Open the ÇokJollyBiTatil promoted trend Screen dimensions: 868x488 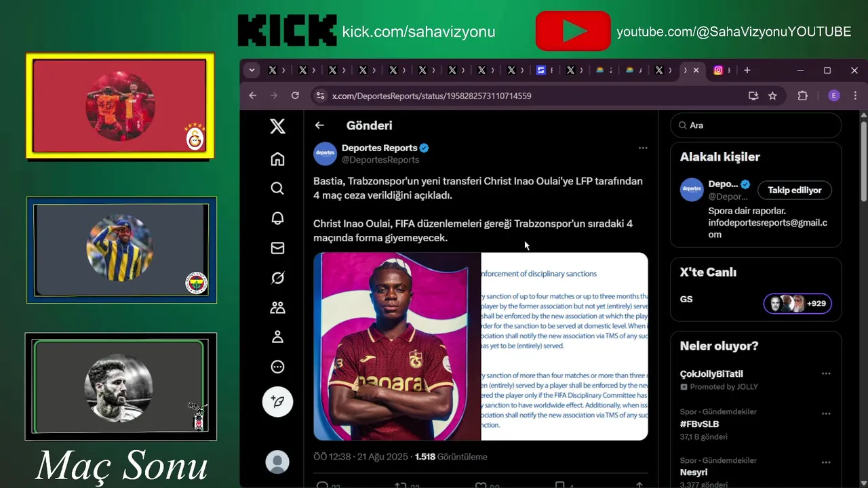[711, 373]
